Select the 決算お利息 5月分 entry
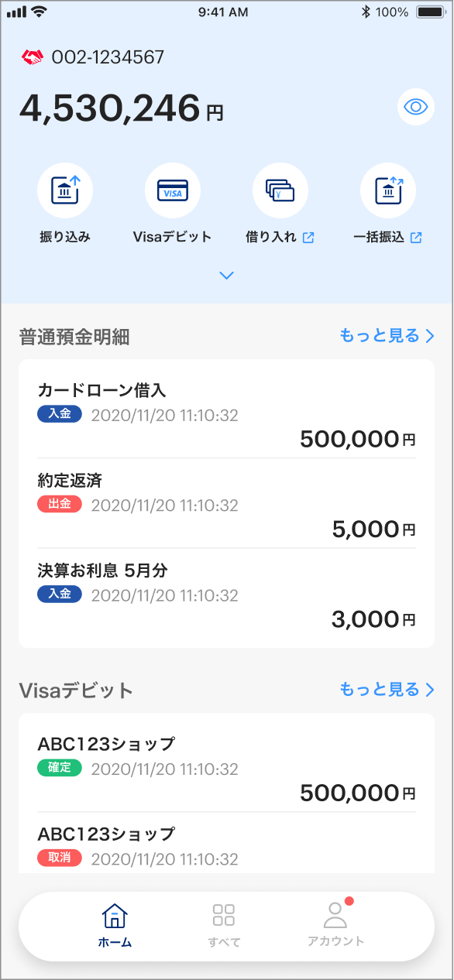Screen dimensions: 454x980 click(227, 594)
